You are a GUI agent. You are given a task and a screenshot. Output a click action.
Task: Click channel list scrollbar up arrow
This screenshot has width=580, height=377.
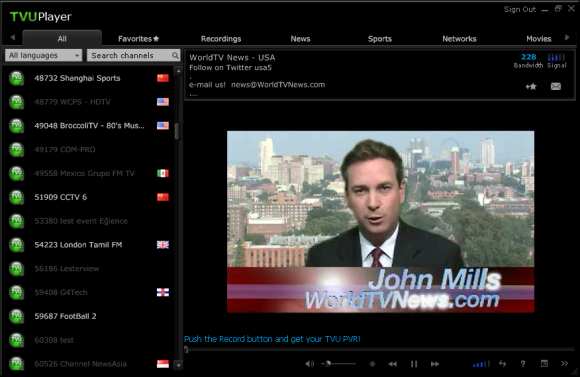(x=178, y=70)
